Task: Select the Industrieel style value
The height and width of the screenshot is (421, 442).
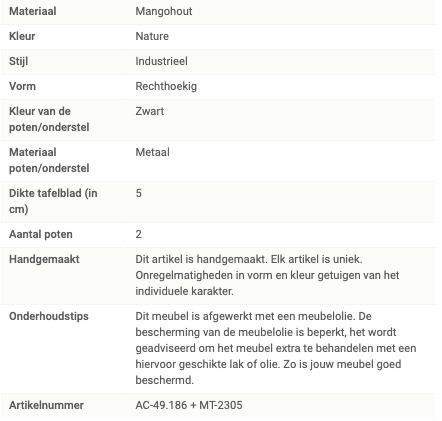Action: 161,61
